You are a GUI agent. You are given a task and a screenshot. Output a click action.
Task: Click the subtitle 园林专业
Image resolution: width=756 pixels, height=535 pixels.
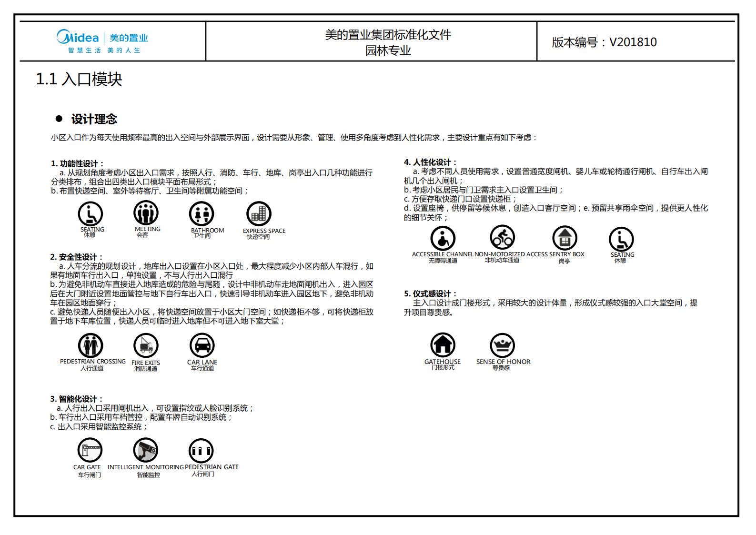[388, 50]
